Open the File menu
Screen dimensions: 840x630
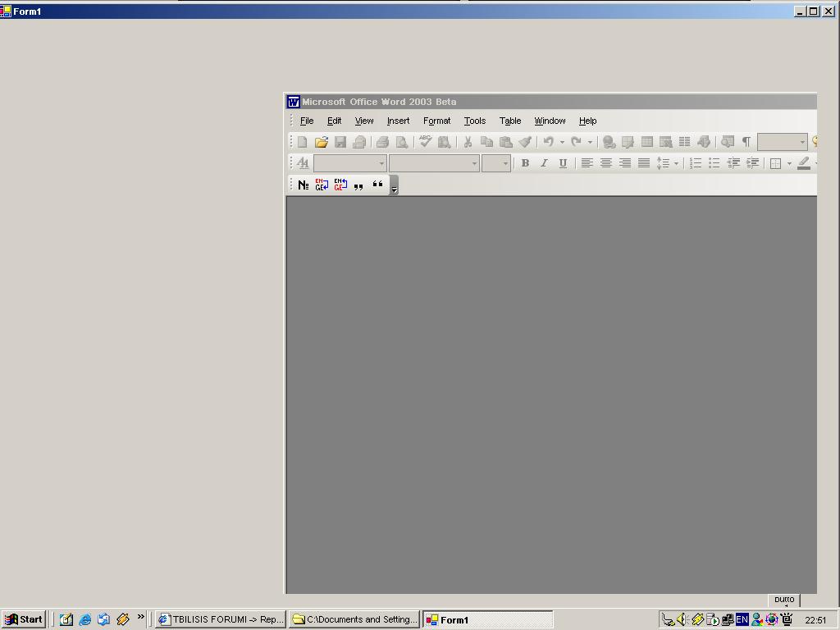click(307, 121)
